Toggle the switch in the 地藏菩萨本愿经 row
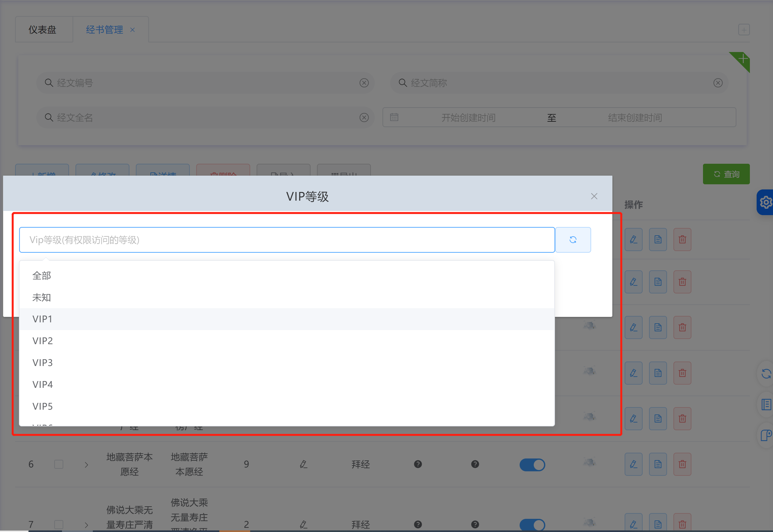The image size is (773, 532). click(532, 465)
